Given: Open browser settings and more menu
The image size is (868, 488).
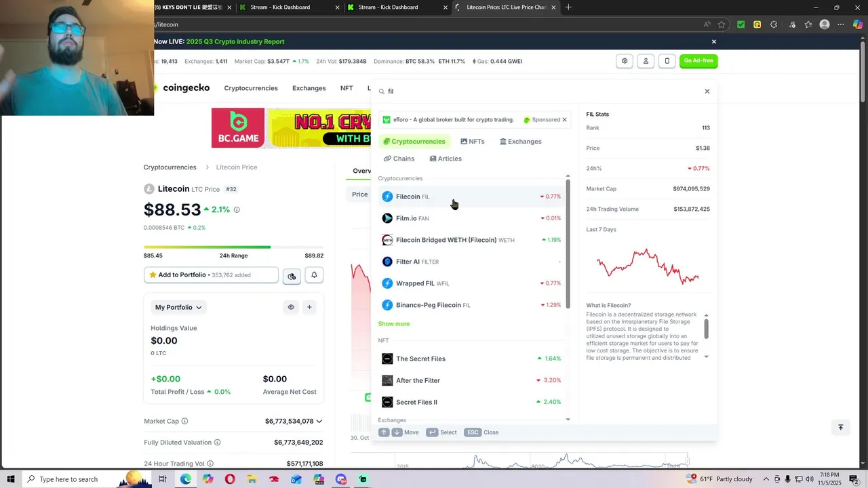Looking at the screenshot, I should click(841, 24).
